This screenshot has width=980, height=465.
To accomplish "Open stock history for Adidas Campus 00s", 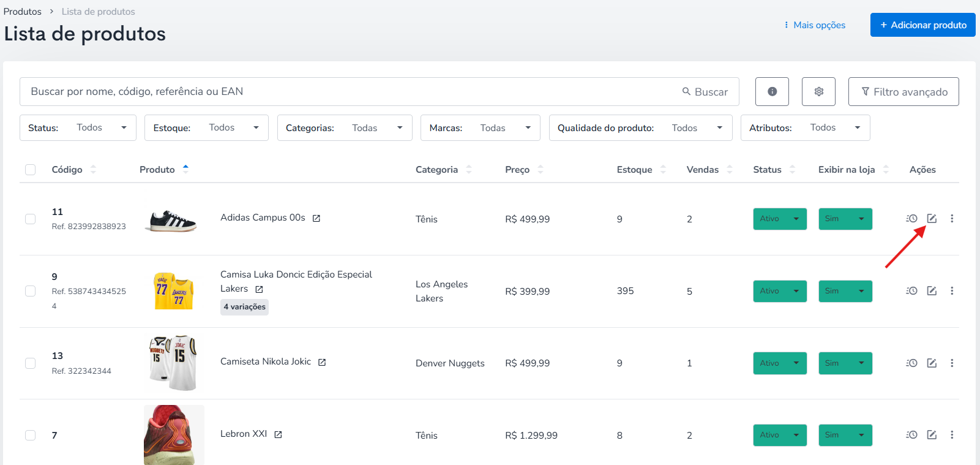I will coord(911,219).
